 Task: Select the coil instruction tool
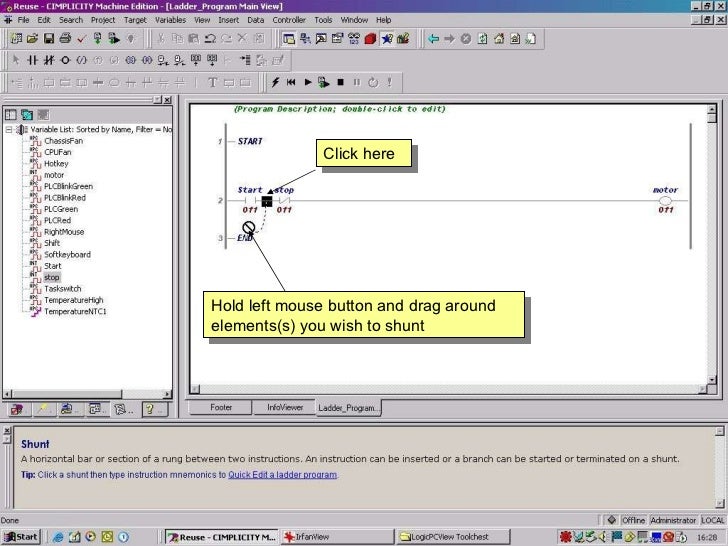point(65,60)
